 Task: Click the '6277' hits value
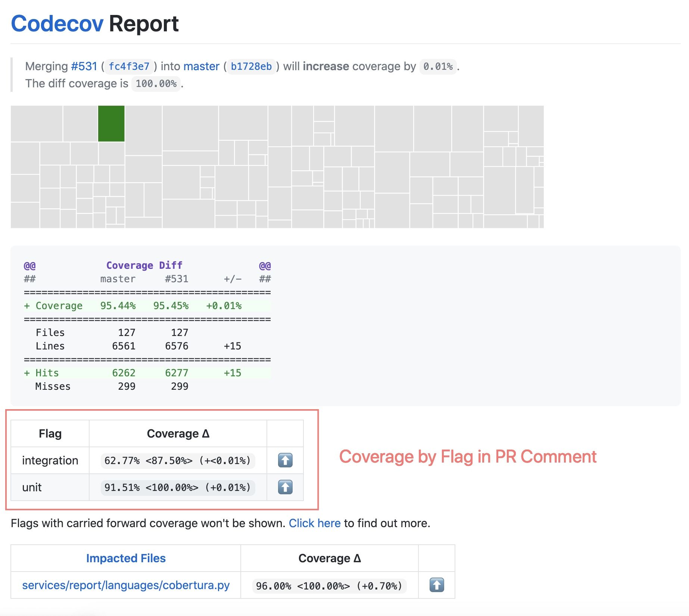[177, 373]
